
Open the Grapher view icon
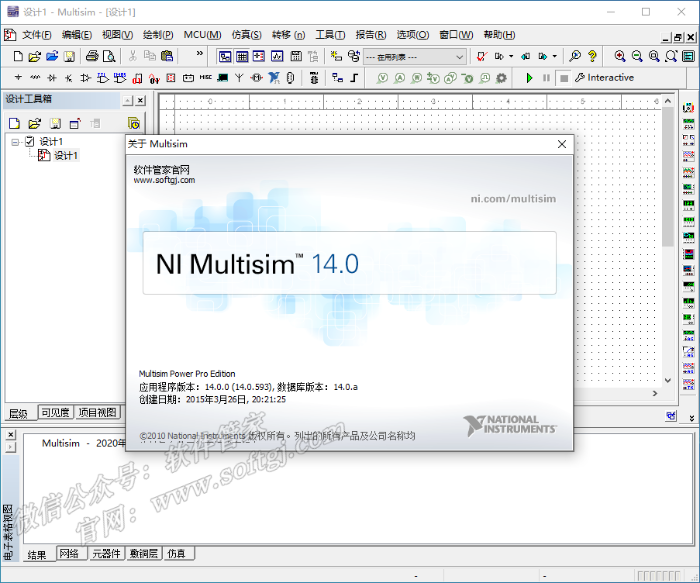(x=277, y=56)
